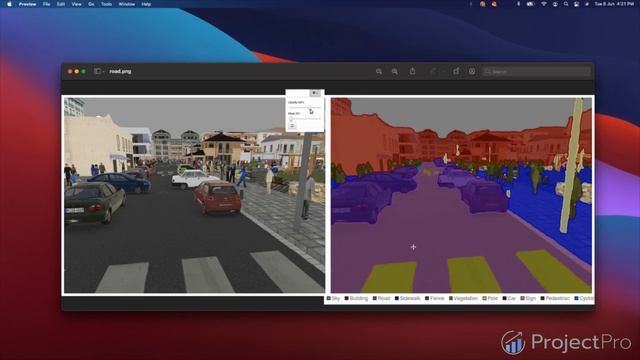Open Wi-Fi menu in menu bar
Screen dimensions: 640x360
click(544, 4)
